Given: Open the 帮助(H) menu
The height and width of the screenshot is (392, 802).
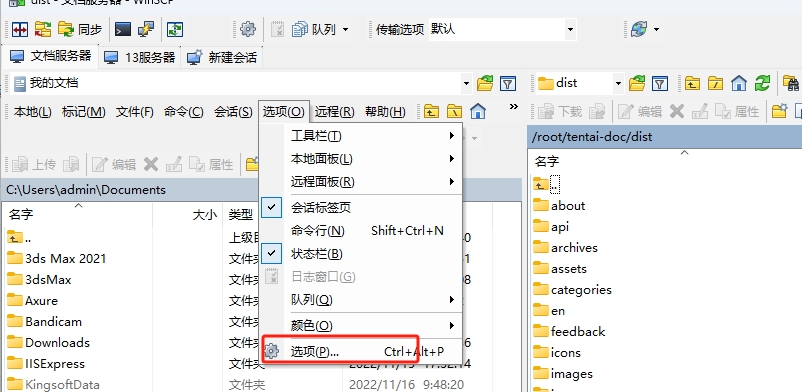Looking at the screenshot, I should point(385,112).
